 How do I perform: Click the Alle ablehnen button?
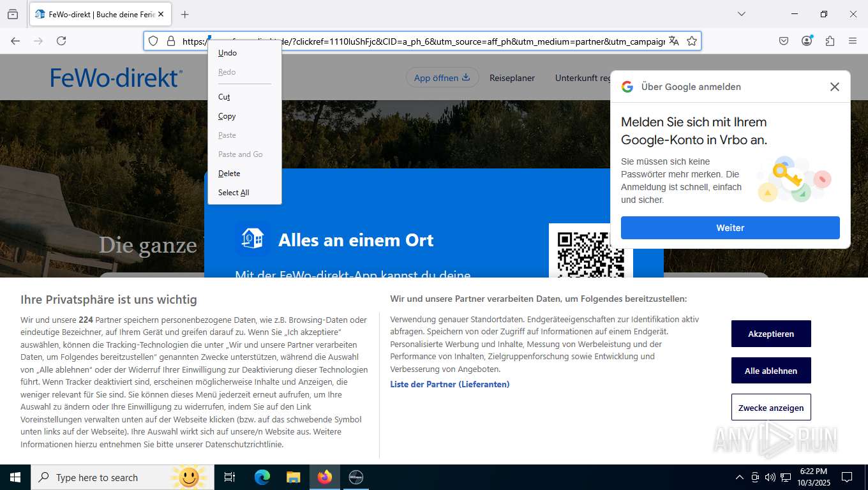[771, 371]
